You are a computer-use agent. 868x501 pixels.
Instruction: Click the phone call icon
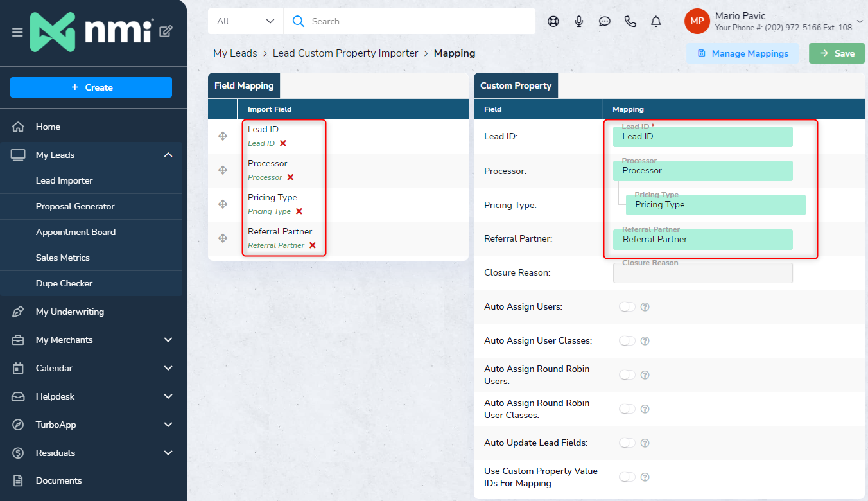pos(630,21)
